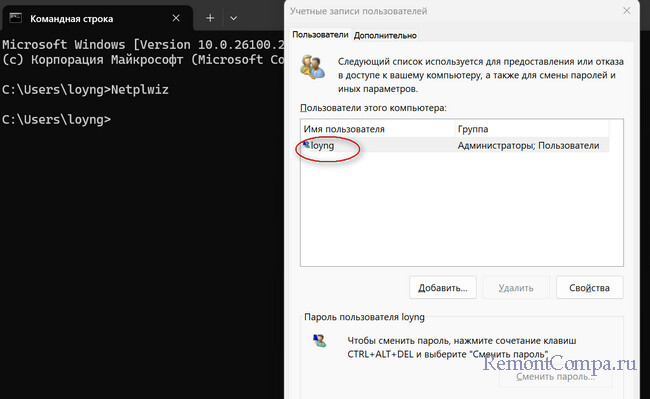Open Свойства for the selected user
Image resolution: width=650 pixels, height=399 pixels.
[x=589, y=288]
